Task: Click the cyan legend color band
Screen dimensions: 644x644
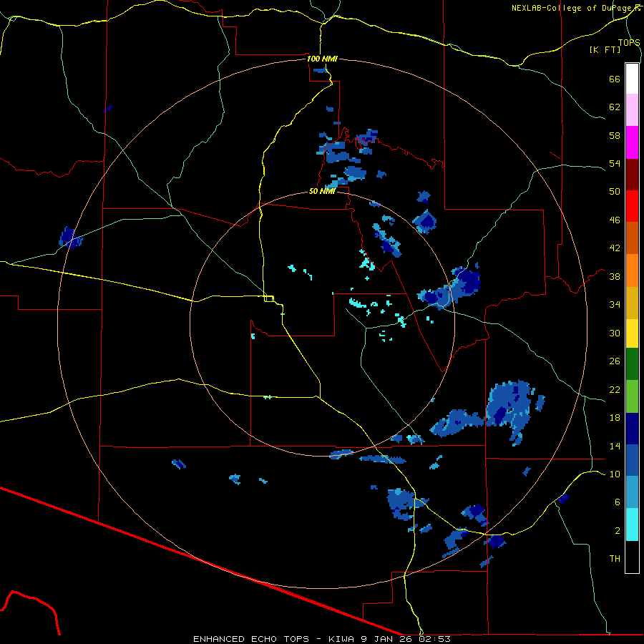Action: [x=632, y=525]
